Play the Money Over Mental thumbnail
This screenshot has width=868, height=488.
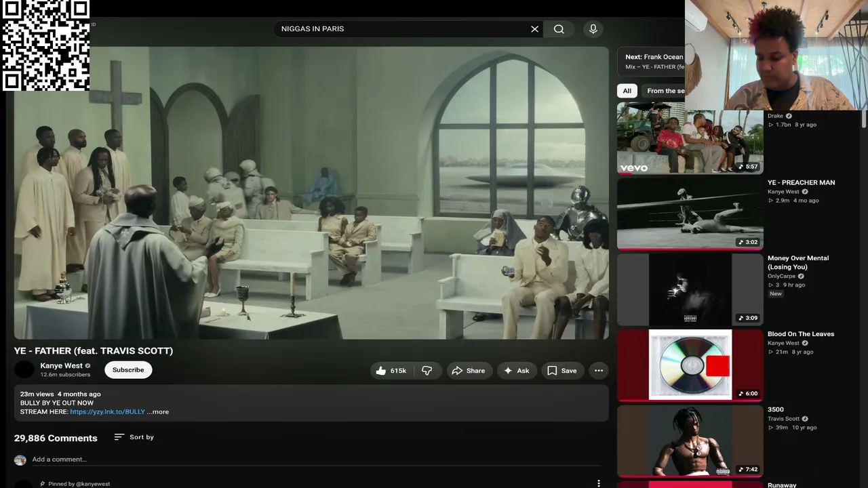690,289
